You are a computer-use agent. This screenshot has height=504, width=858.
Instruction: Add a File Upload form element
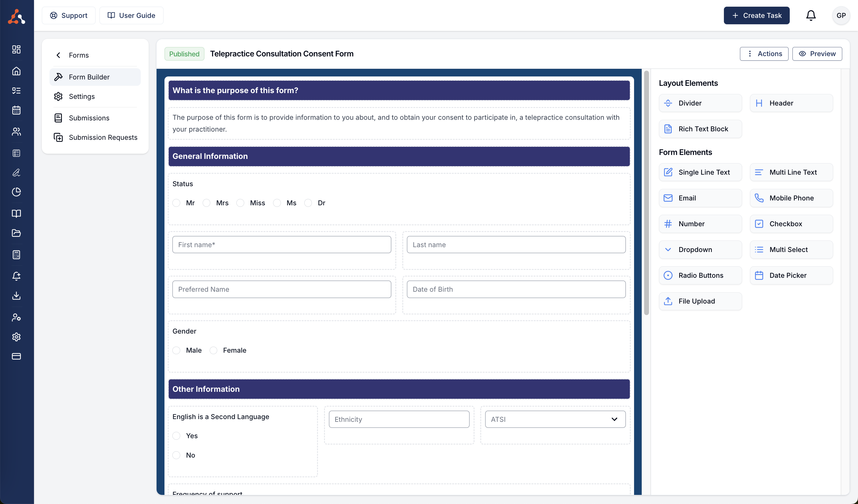click(700, 301)
